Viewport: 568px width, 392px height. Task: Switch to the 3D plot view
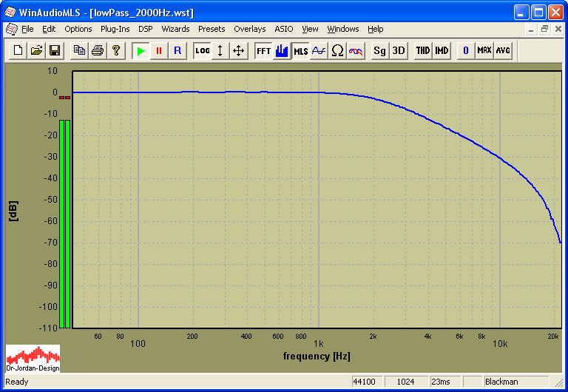399,50
